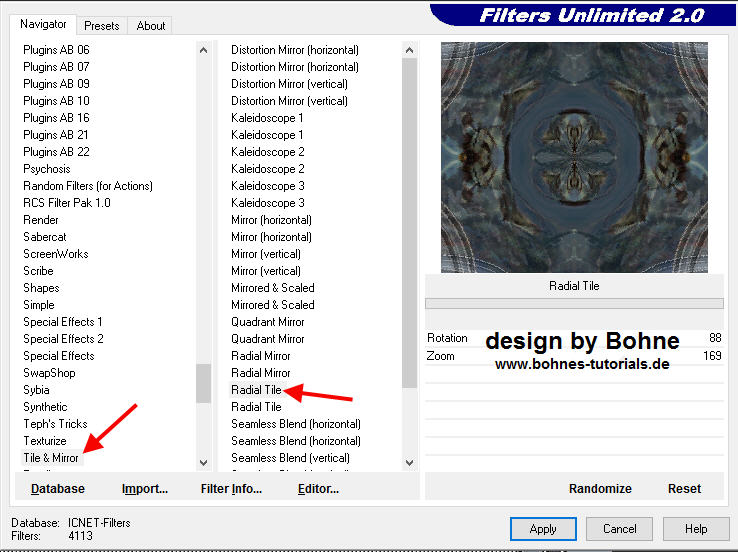Screen dimensions: 738x552
Task: Adjust the Zoom slider row
Action: coord(574,356)
